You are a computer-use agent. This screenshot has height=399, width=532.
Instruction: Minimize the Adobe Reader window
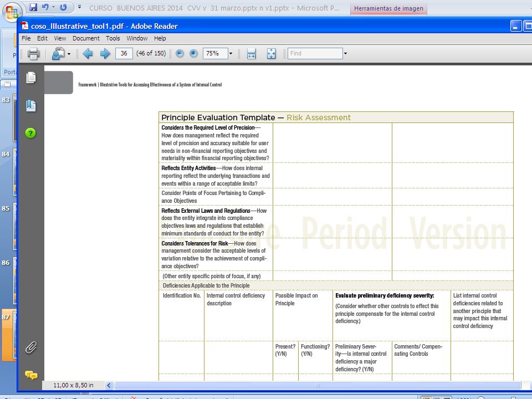[x=516, y=26]
